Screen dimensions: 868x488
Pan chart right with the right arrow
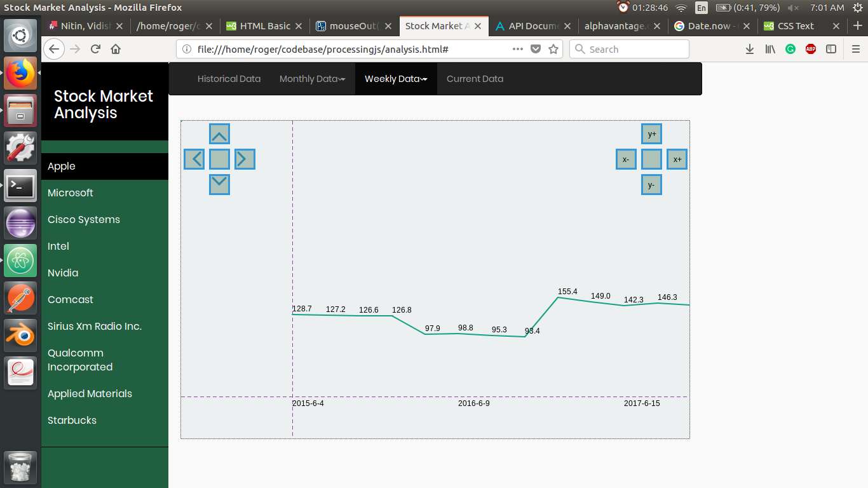pyautogui.click(x=245, y=159)
